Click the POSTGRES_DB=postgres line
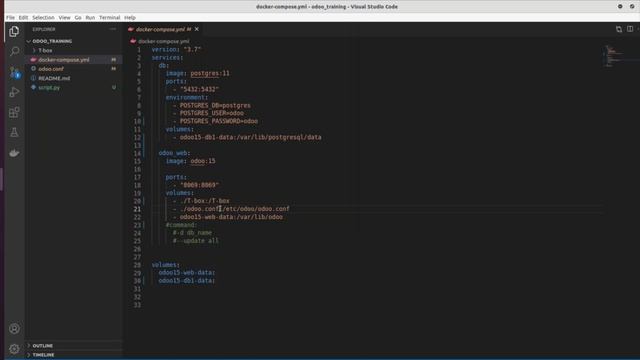This screenshot has height=360, width=640. coord(215,105)
